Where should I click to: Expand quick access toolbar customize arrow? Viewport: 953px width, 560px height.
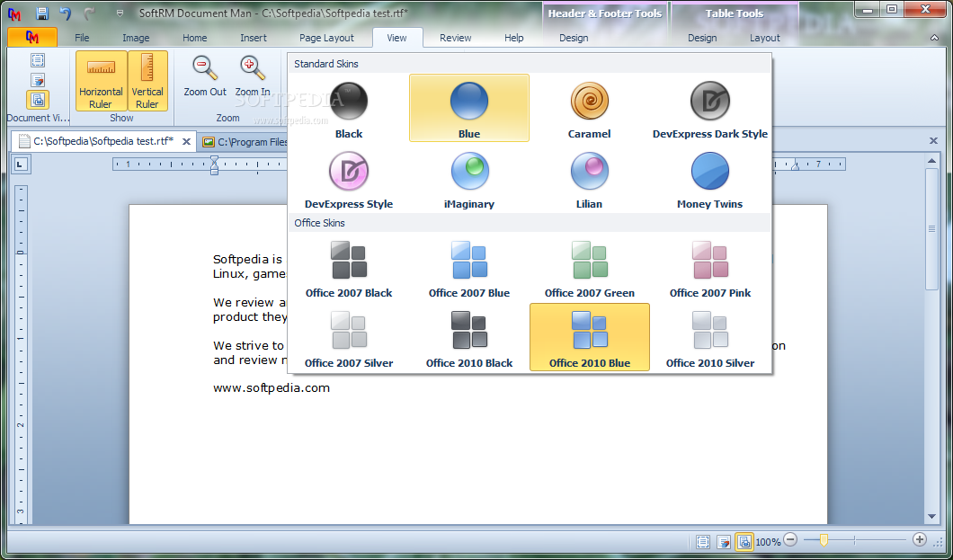tap(120, 13)
